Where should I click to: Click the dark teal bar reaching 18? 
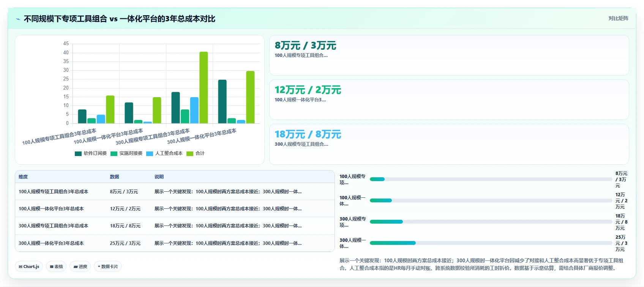(175, 108)
